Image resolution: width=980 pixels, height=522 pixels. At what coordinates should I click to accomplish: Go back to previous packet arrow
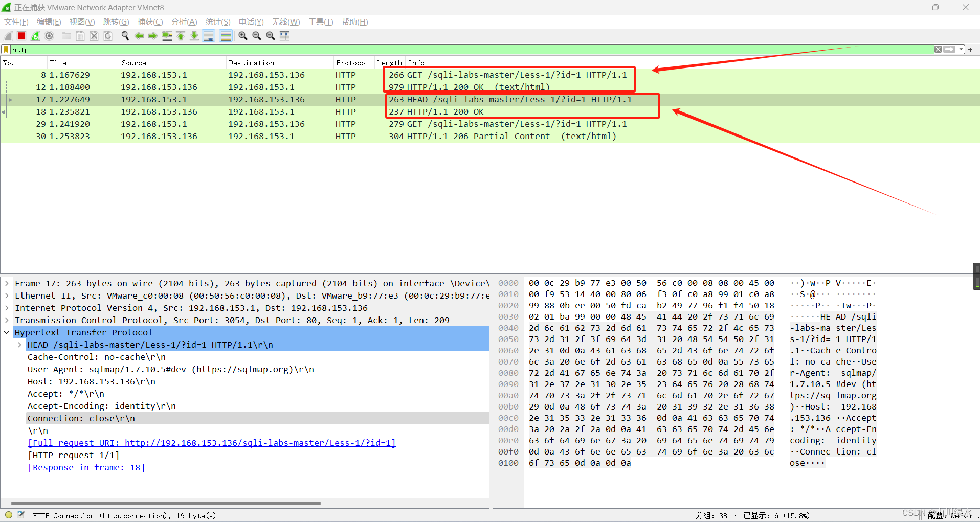[x=139, y=36]
